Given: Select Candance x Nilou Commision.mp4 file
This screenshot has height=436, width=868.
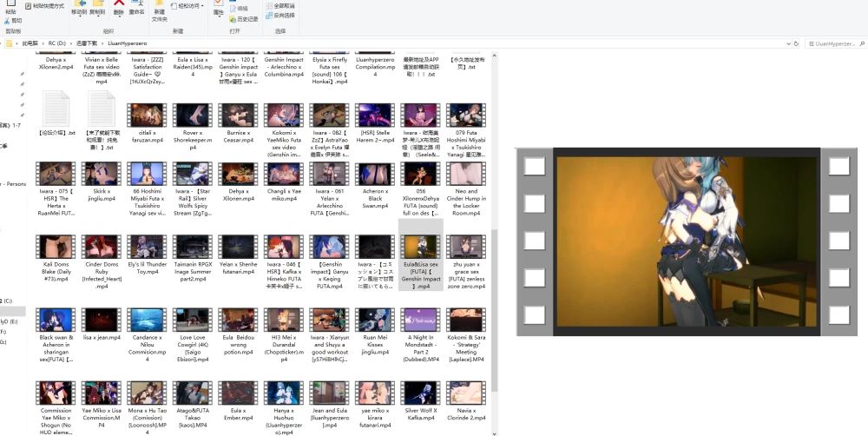Looking at the screenshot, I should point(147,335).
